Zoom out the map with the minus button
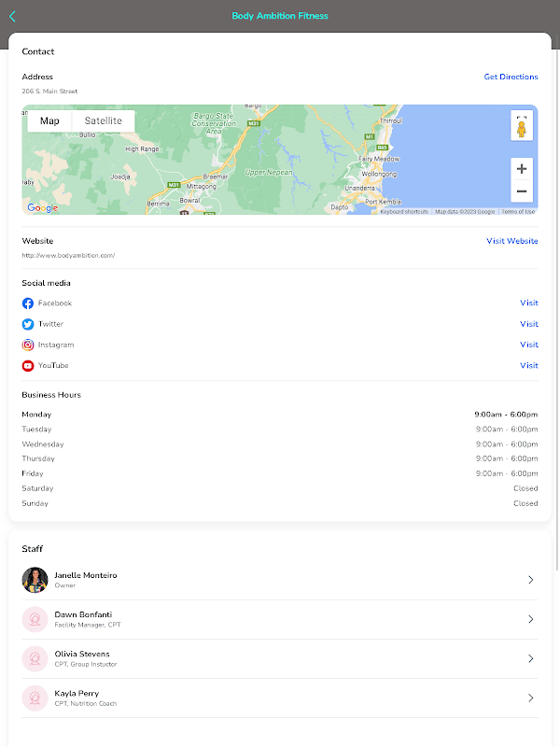The image size is (560, 747). [x=522, y=191]
